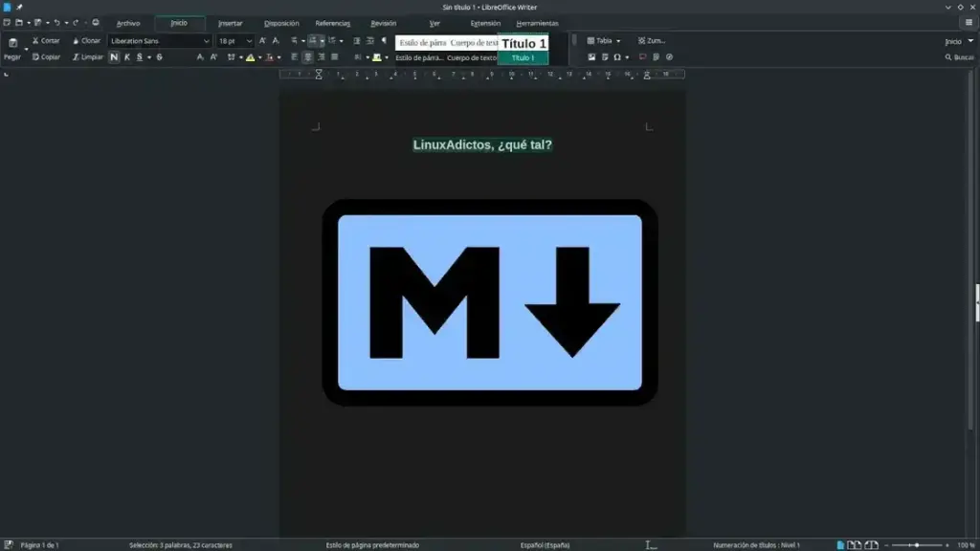Toggle subscript formatting
The height and width of the screenshot is (551, 980).
pos(200,56)
